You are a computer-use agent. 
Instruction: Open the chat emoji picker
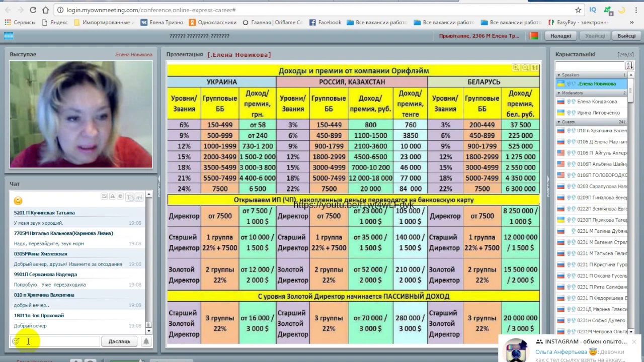(16, 341)
